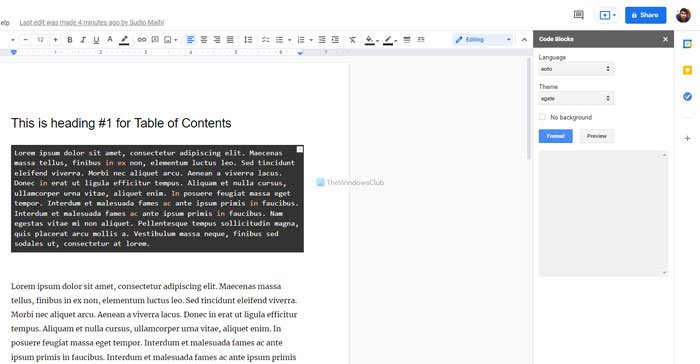This screenshot has height=364, width=700.
Task: Click the Format button
Action: (x=555, y=136)
